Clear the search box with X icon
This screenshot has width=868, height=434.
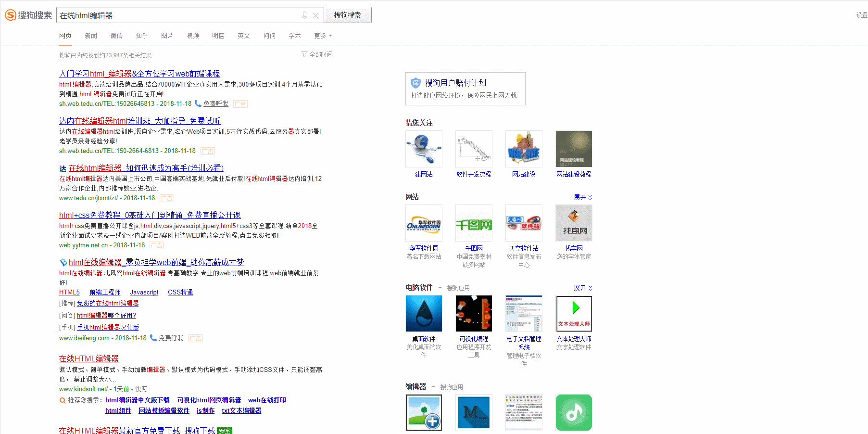pos(315,15)
